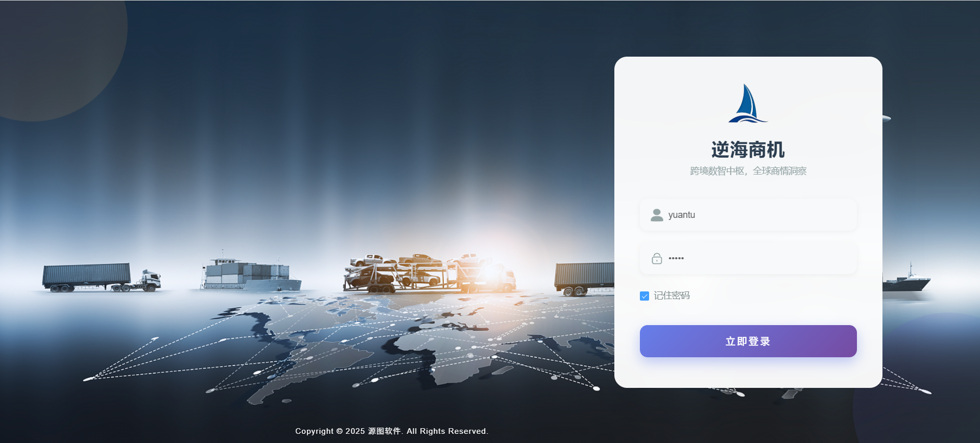Click the 记住密码 label text
Image resolution: width=980 pixels, height=443 pixels.
pos(672,296)
